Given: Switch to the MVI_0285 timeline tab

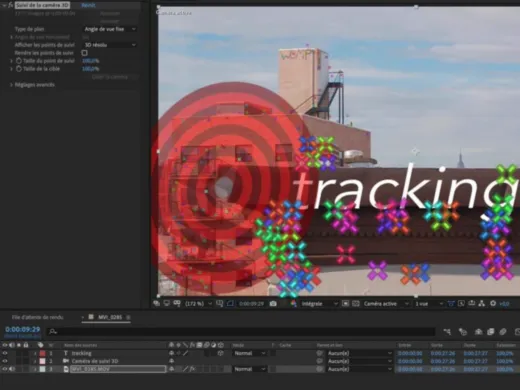Looking at the screenshot, I should 110,317.
